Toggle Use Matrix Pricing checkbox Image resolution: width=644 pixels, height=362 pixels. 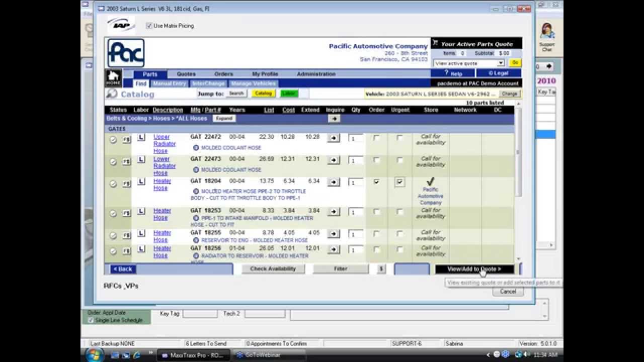(x=149, y=26)
